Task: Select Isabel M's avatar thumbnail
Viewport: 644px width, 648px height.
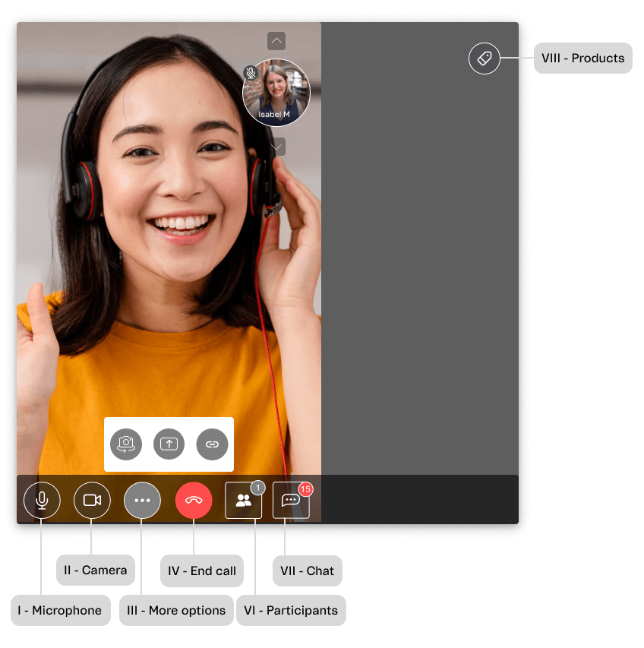Action: (x=276, y=92)
